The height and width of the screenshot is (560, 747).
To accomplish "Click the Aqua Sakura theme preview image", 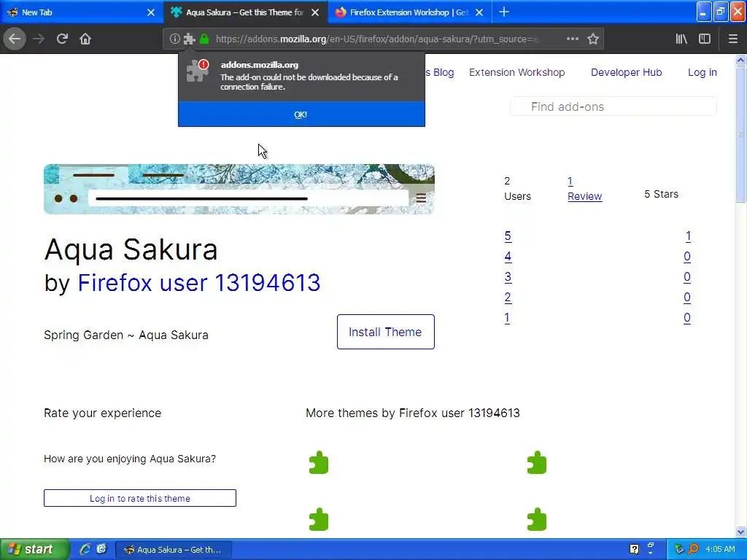I will pos(239,189).
